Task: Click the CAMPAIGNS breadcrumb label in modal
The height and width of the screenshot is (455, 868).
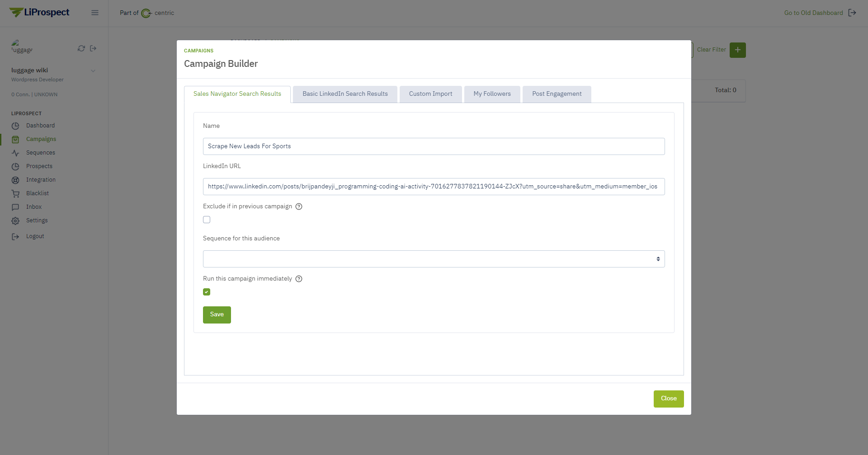Action: click(x=198, y=51)
